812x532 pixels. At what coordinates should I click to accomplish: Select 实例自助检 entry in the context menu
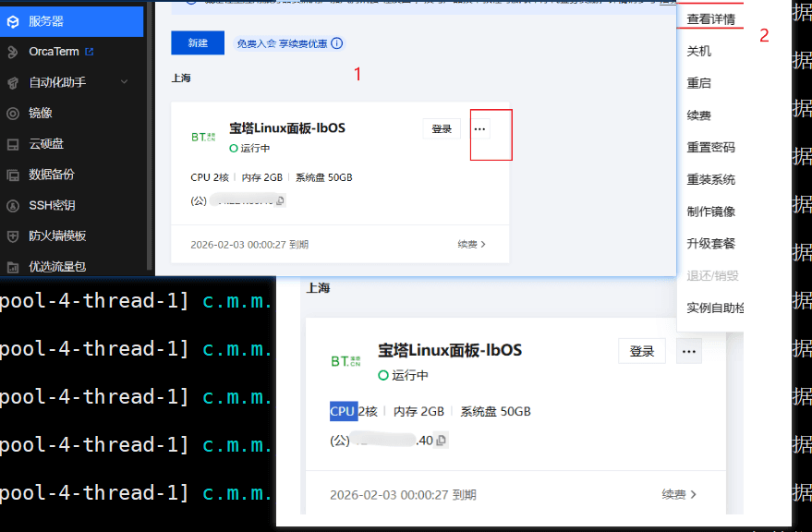point(715,308)
